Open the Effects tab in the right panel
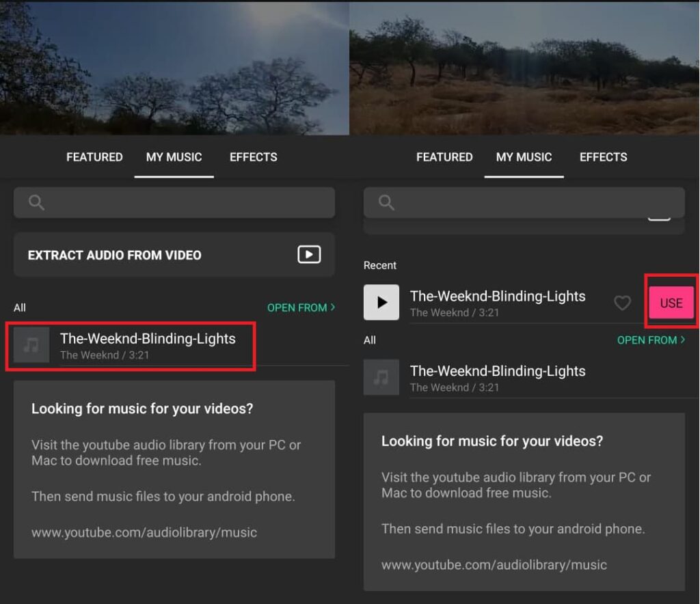This screenshot has height=604, width=700. [x=603, y=157]
